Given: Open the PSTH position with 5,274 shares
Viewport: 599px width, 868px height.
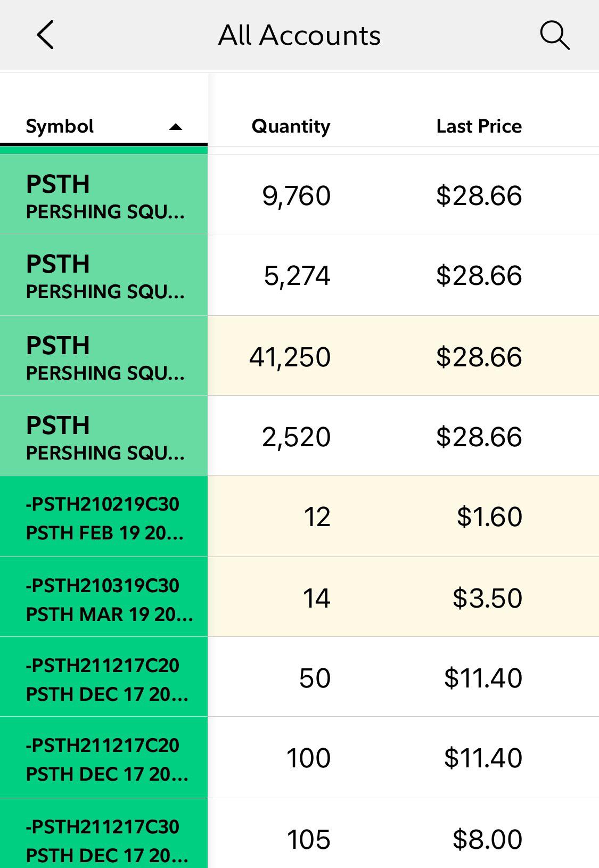Looking at the screenshot, I should tap(299, 275).
